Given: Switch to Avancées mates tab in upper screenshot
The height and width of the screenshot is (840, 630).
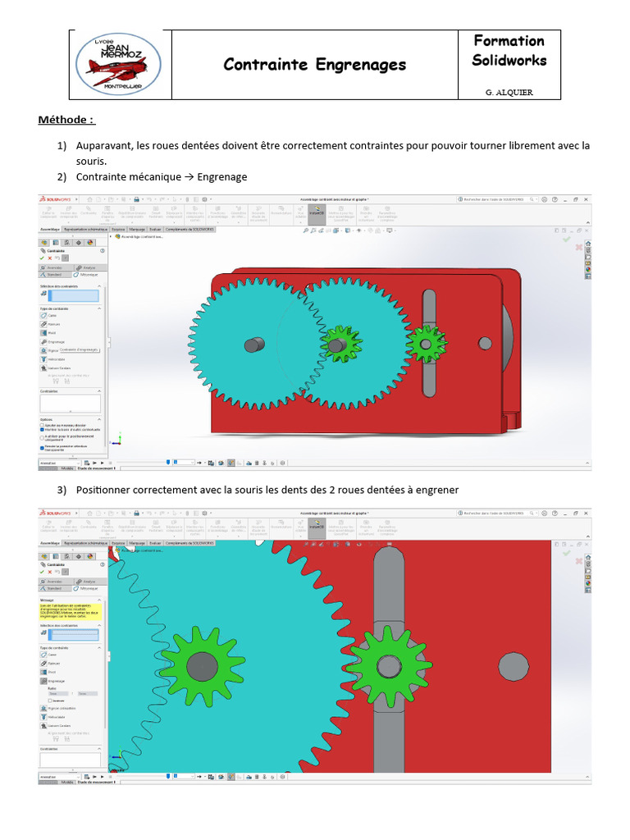Looking at the screenshot, I should [x=55, y=267].
